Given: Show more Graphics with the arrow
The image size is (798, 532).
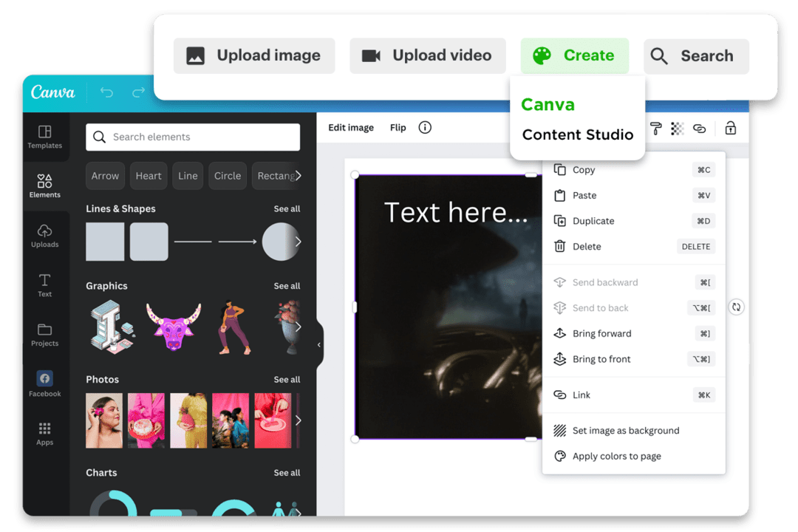Looking at the screenshot, I should (x=299, y=327).
